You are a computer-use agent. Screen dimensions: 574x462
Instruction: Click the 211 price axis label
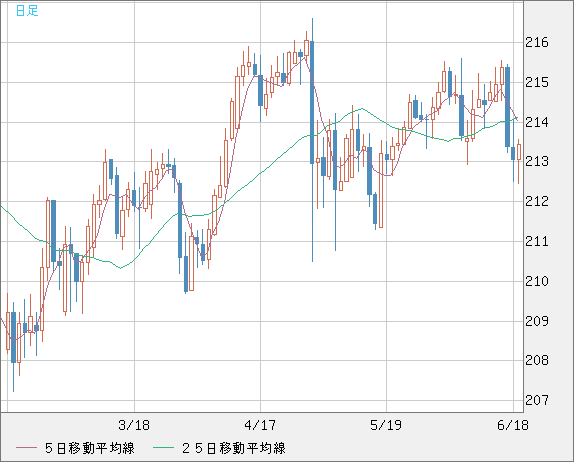(x=537, y=242)
